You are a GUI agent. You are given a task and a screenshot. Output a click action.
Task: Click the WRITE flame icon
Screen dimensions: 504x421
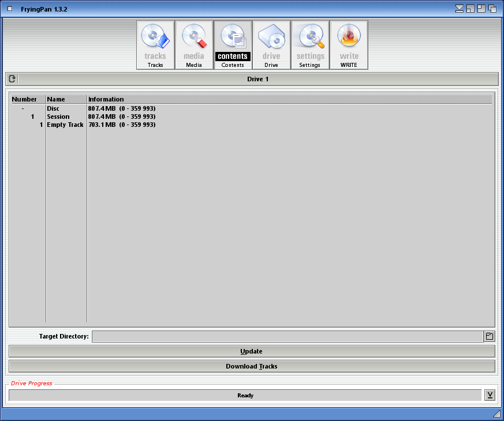pyautogui.click(x=349, y=44)
